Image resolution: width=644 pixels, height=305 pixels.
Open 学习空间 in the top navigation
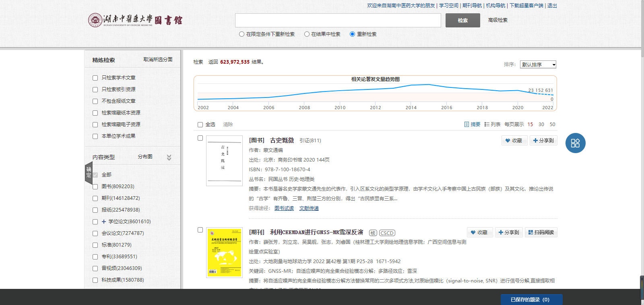coord(448,6)
